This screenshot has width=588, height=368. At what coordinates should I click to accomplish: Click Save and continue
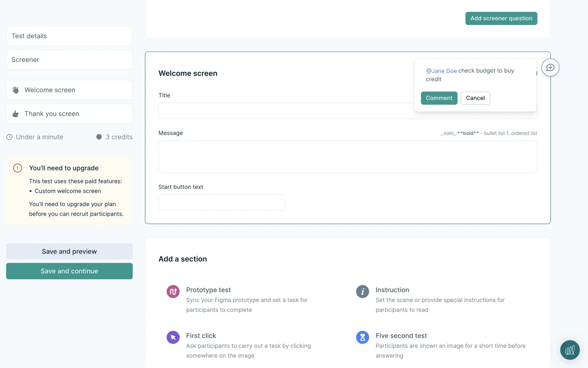(69, 271)
